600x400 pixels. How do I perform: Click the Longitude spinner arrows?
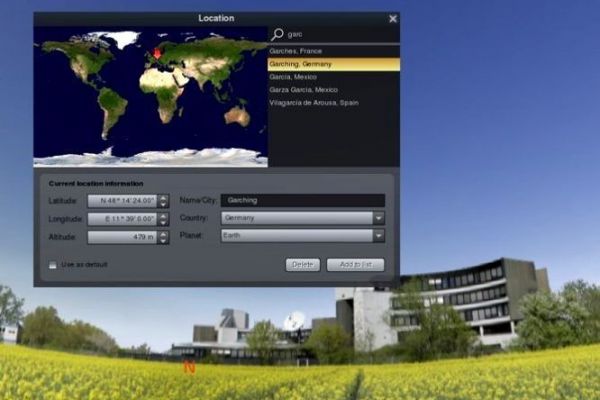pos(163,218)
